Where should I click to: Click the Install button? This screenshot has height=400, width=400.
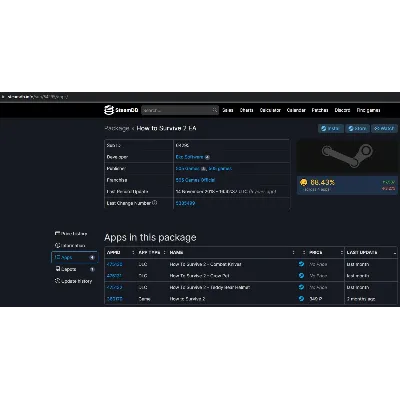[331, 128]
